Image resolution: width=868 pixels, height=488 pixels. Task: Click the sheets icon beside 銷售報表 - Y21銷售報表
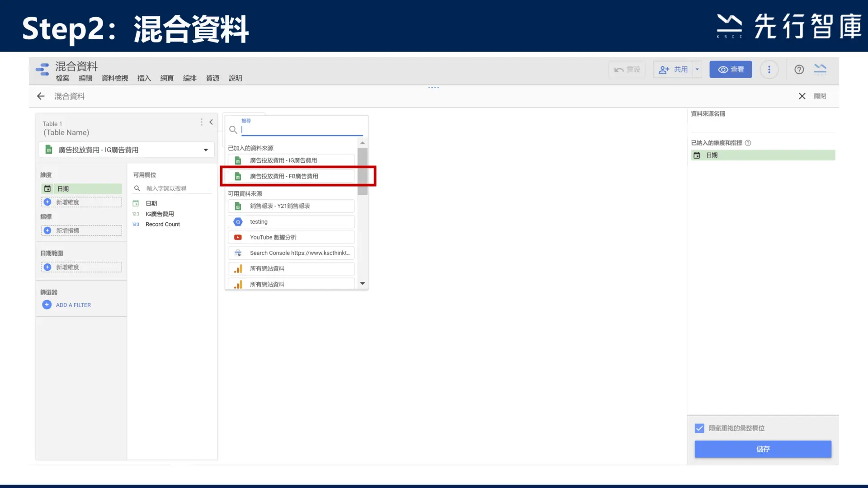click(238, 206)
